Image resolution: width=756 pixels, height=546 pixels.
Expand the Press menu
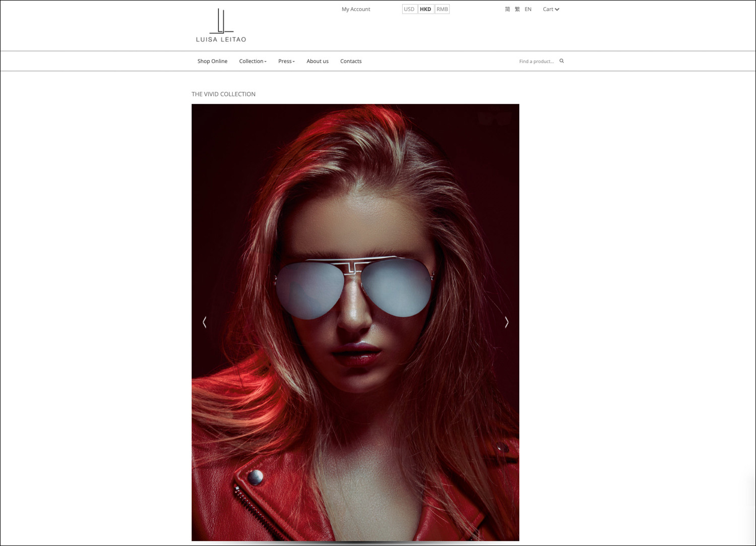(286, 61)
